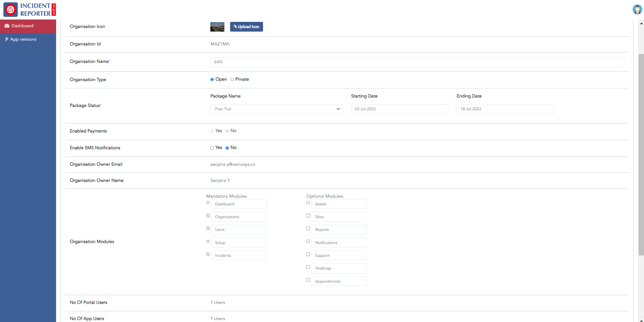644x322 pixels.
Task: Tick the Appointments module checkbox
Action: pos(308,280)
